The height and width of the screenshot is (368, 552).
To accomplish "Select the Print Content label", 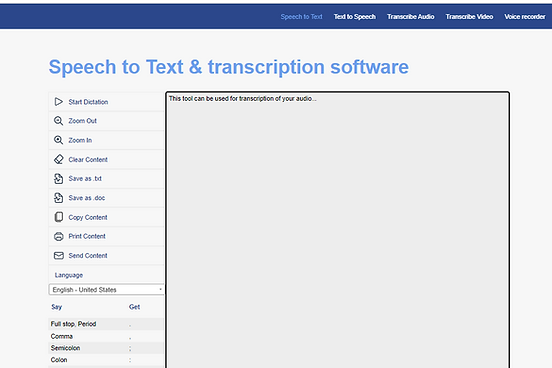I will point(87,236).
